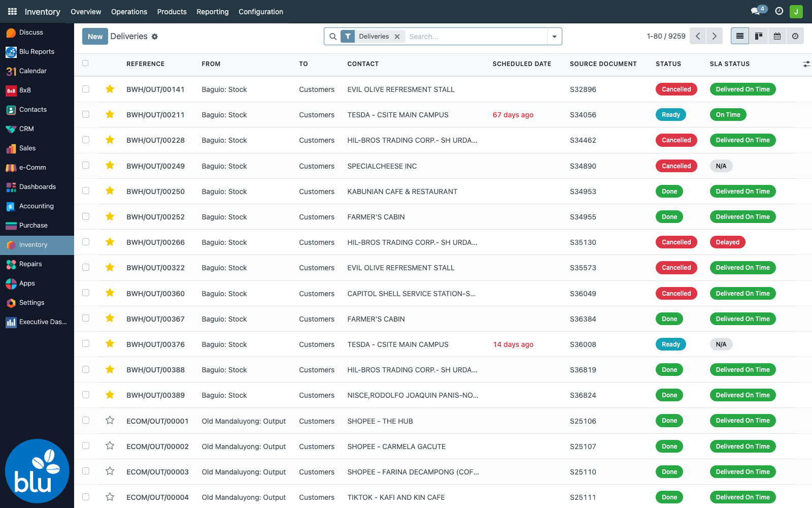The image size is (812, 508).
Task: Open Executive Dashboard in sidebar
Action: (37, 322)
